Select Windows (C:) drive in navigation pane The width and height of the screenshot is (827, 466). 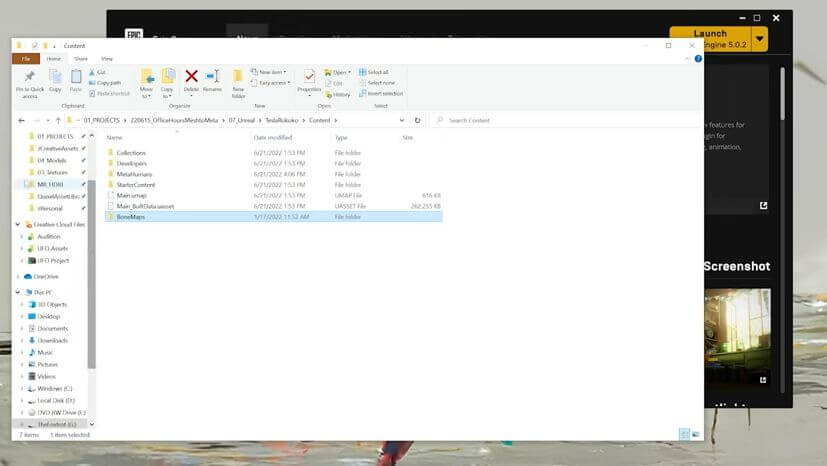point(54,389)
